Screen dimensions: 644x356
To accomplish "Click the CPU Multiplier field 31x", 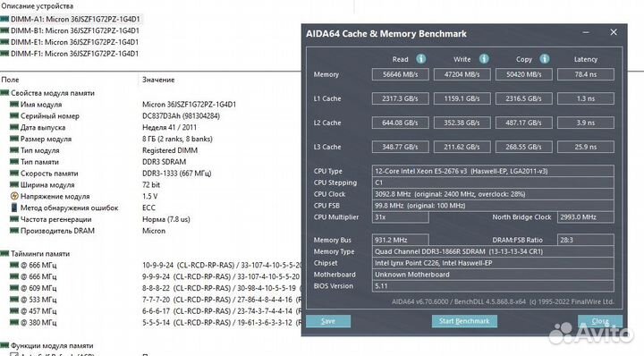I will (401, 217).
